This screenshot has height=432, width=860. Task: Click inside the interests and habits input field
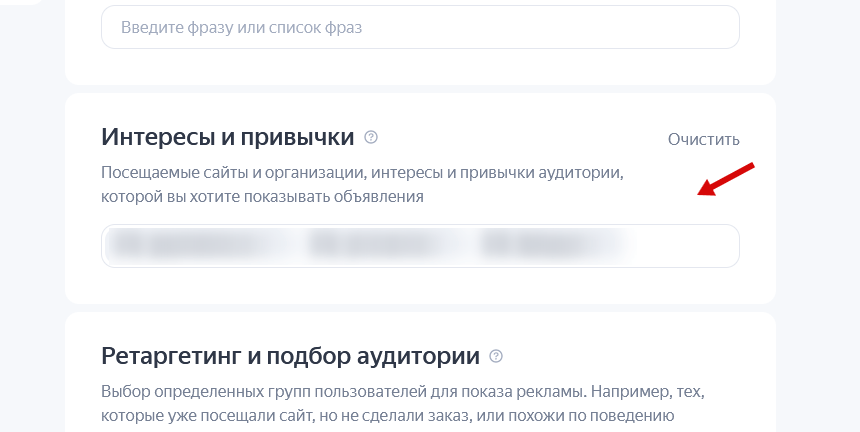[x=420, y=246]
